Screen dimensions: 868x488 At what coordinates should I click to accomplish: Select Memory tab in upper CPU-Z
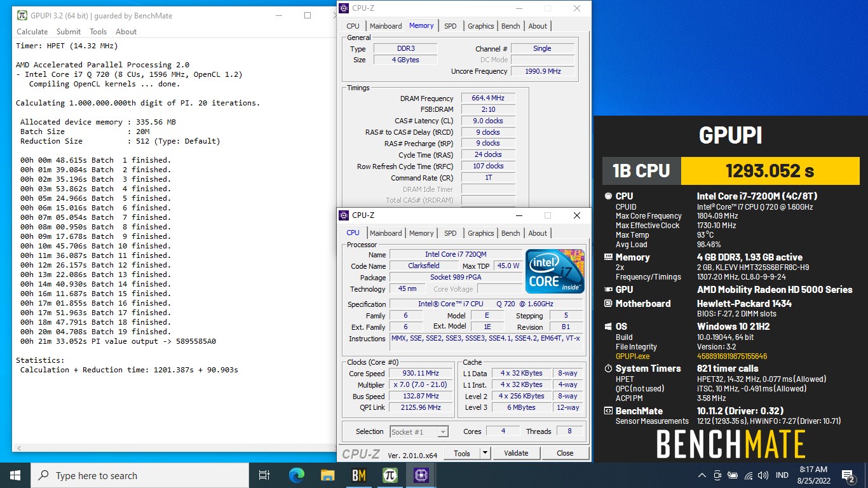(x=421, y=25)
